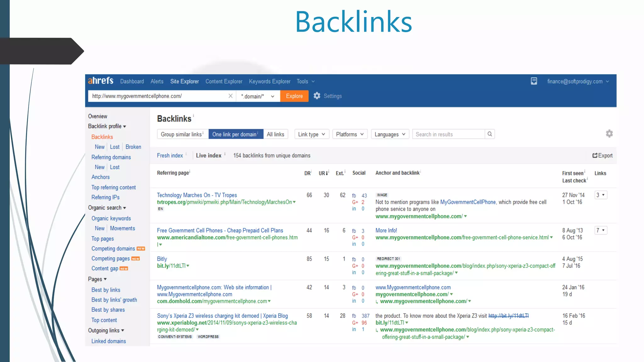Select Group similar links option

(182, 134)
